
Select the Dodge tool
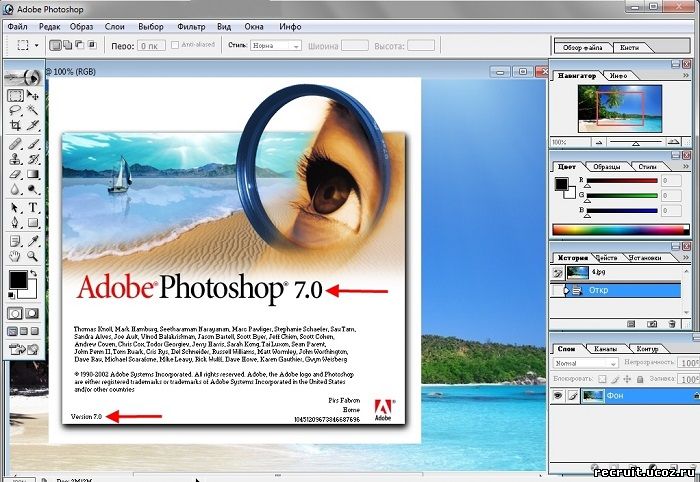point(33,189)
